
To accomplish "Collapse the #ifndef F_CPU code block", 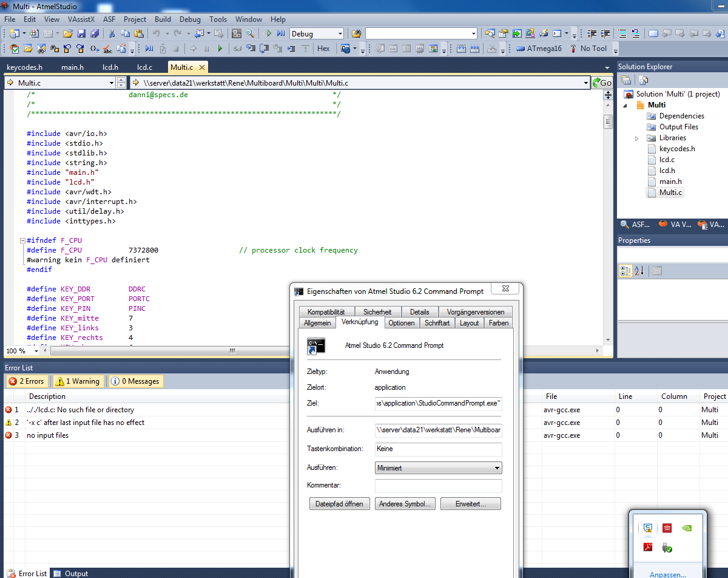I will click(22, 240).
